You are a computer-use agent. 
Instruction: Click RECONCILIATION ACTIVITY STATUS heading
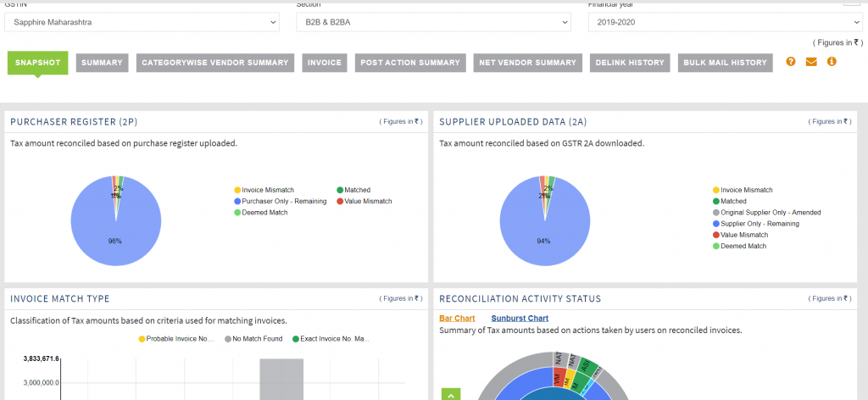520,299
